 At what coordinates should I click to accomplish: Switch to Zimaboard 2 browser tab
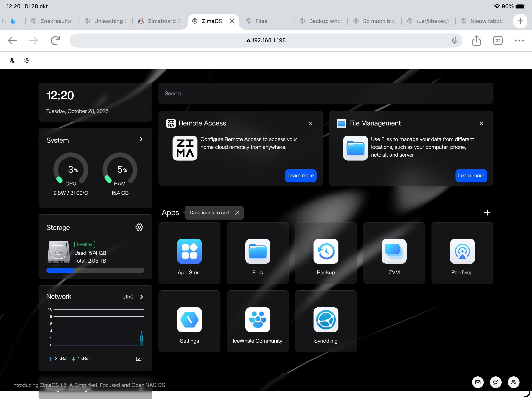click(164, 21)
